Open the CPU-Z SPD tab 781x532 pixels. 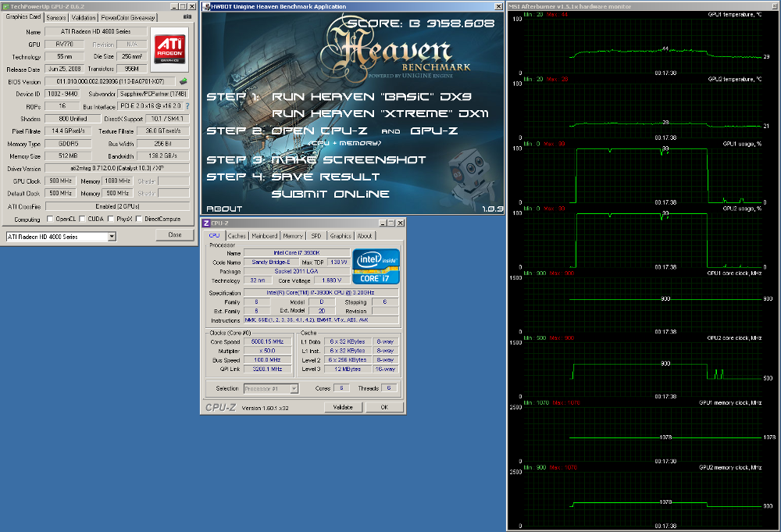point(316,236)
